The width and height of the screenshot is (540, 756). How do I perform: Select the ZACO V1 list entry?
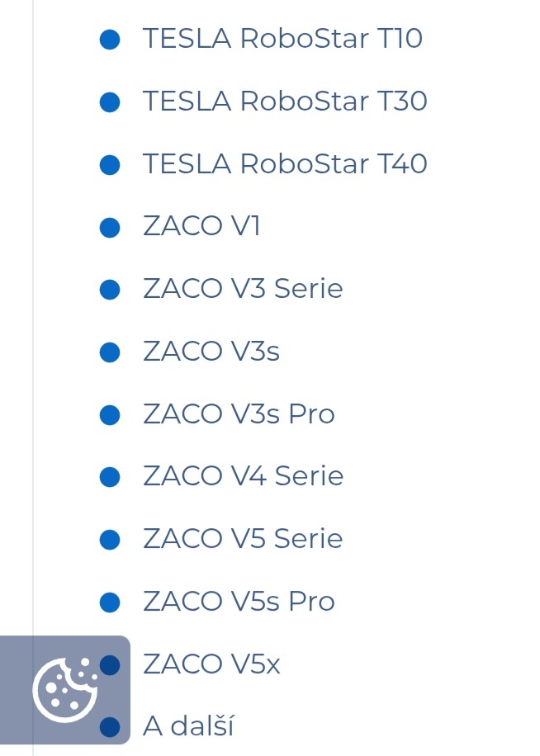(201, 226)
